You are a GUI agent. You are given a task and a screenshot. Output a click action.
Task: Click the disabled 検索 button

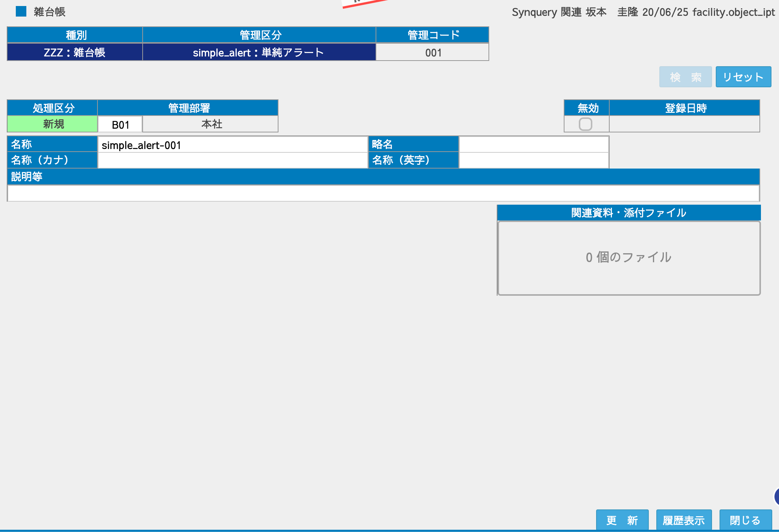[x=685, y=77]
